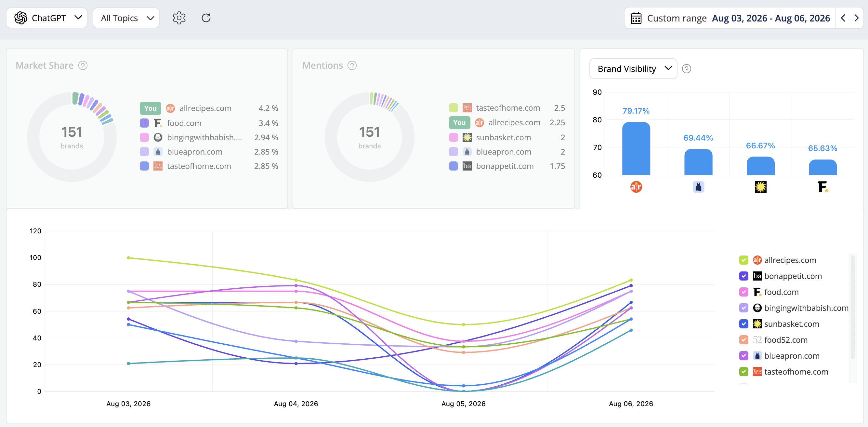Open the Brand Visibility metric dropdown

[633, 69]
